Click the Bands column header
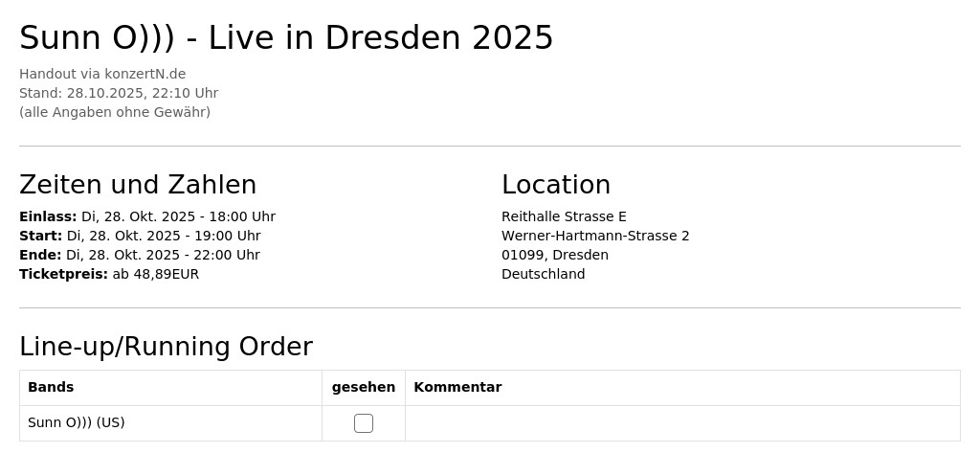Screen dimensions: 980x476 click(x=51, y=387)
